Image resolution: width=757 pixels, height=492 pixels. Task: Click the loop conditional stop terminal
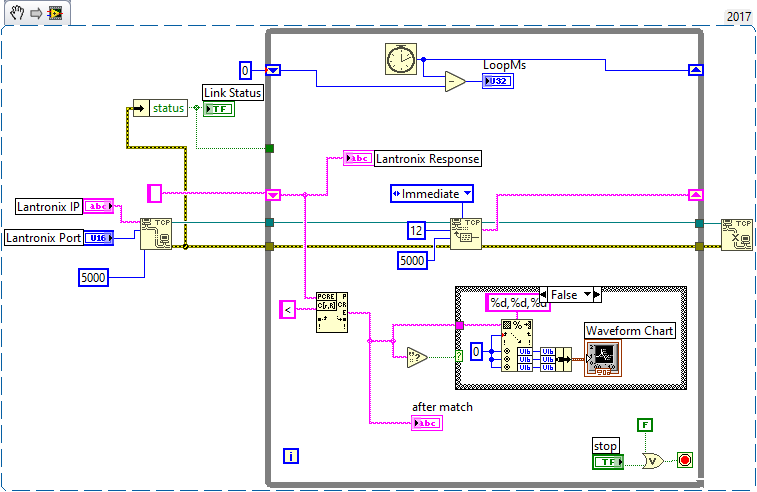pos(685,461)
